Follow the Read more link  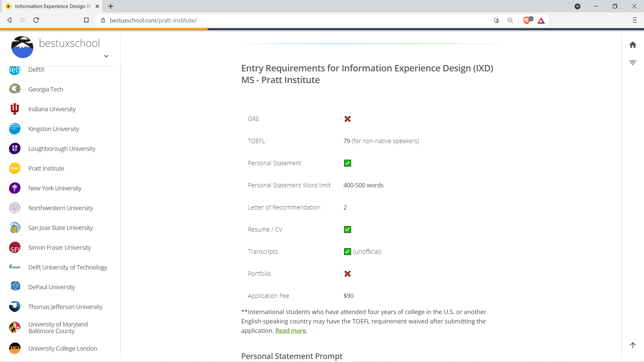click(290, 331)
